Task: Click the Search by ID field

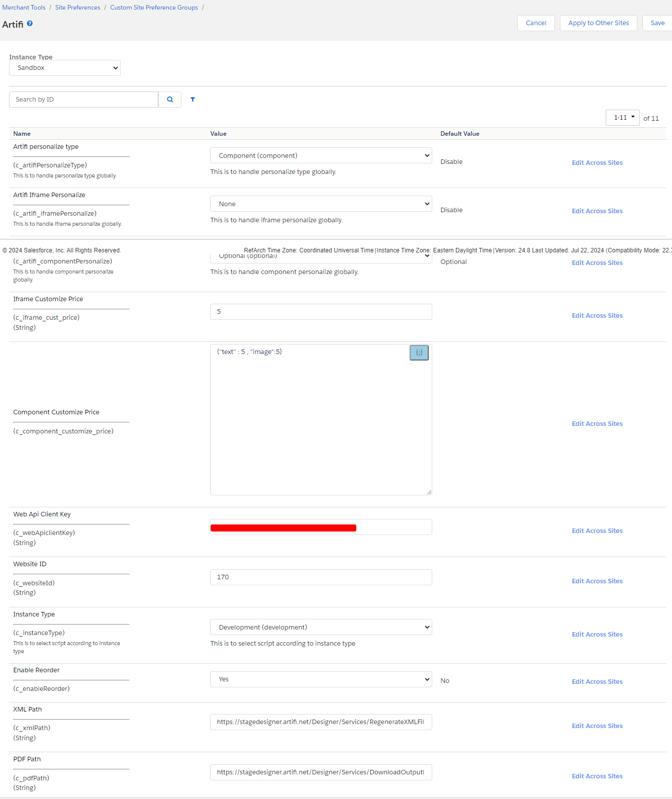Action: point(83,100)
